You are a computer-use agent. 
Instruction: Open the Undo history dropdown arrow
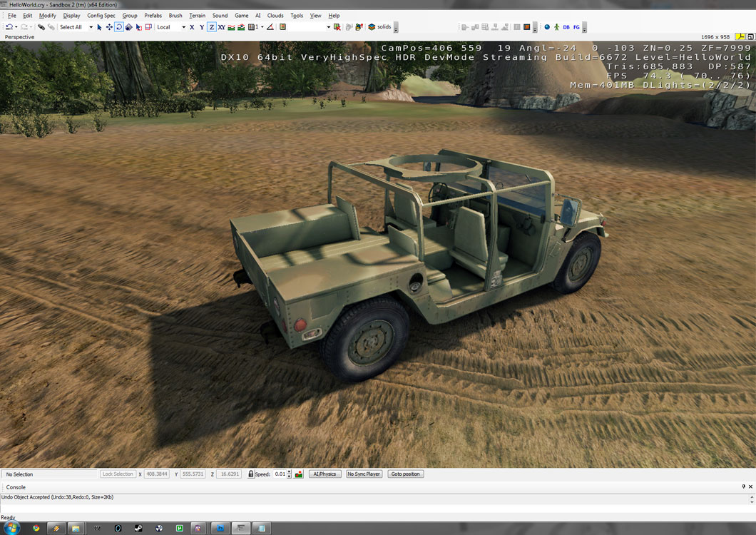(16, 27)
